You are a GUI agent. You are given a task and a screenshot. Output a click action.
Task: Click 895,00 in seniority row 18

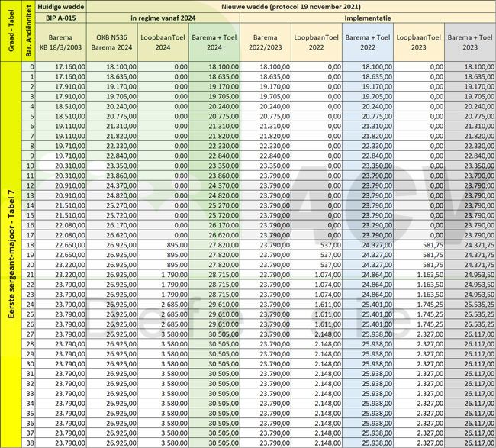click(163, 245)
